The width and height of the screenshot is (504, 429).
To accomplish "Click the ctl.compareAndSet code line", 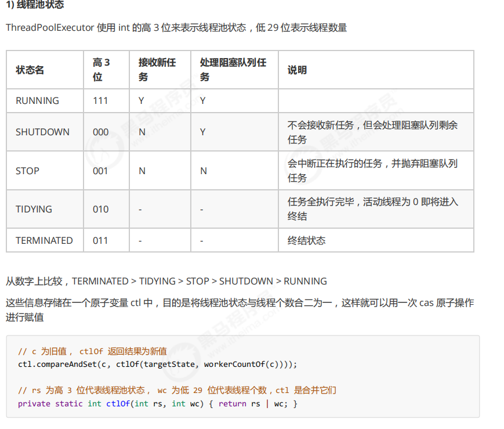I will 157,364.
